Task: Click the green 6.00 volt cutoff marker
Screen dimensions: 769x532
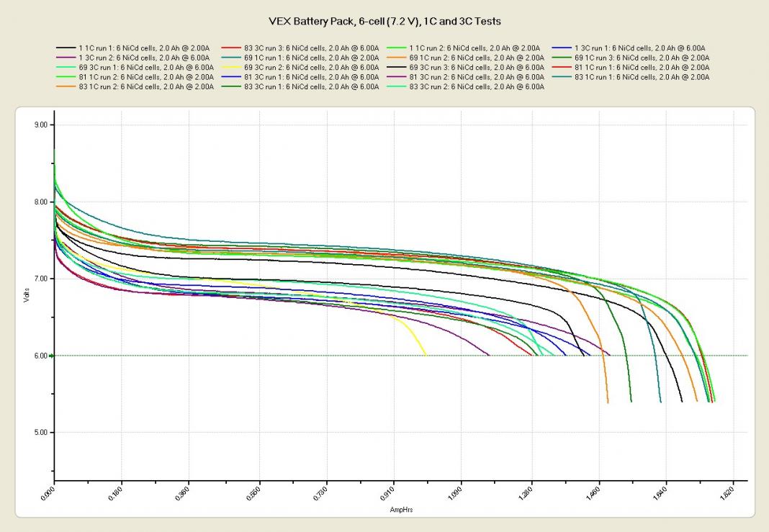Action: (x=51, y=356)
